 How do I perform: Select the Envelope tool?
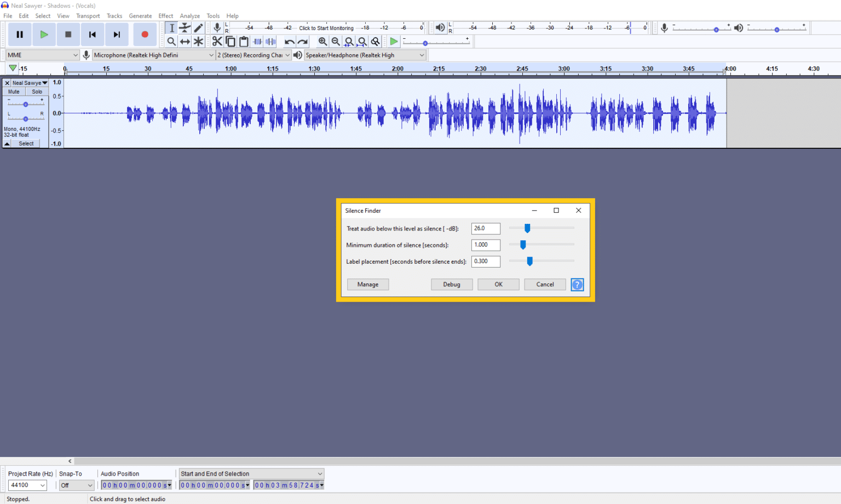coord(185,27)
